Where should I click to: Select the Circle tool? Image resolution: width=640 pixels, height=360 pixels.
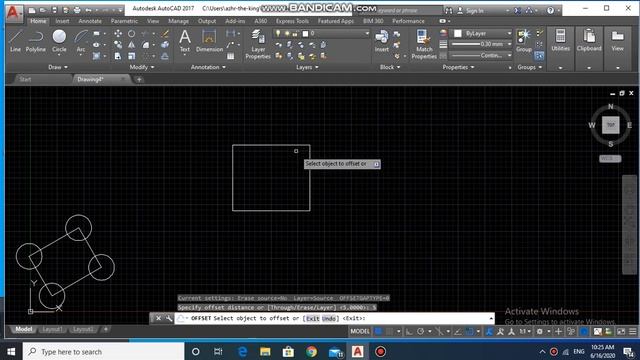click(59, 41)
